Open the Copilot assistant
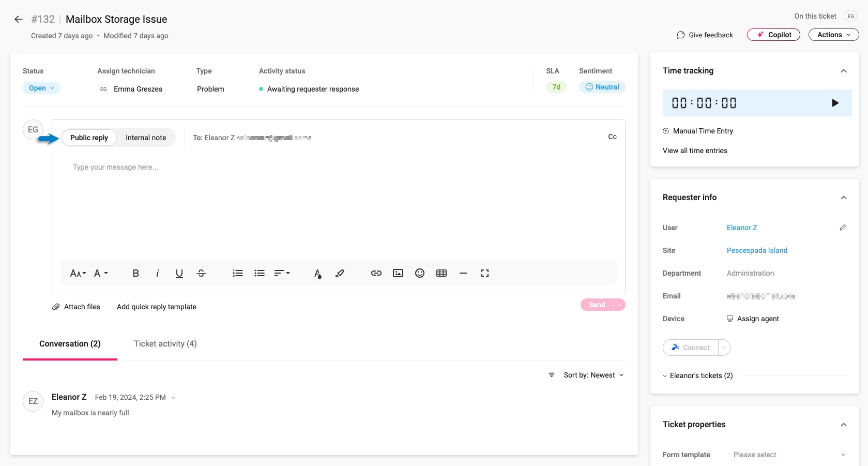 773,35
